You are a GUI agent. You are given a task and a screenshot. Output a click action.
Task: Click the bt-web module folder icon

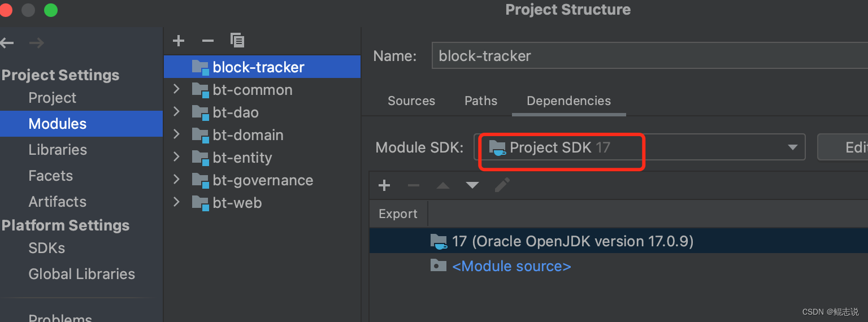click(x=200, y=203)
